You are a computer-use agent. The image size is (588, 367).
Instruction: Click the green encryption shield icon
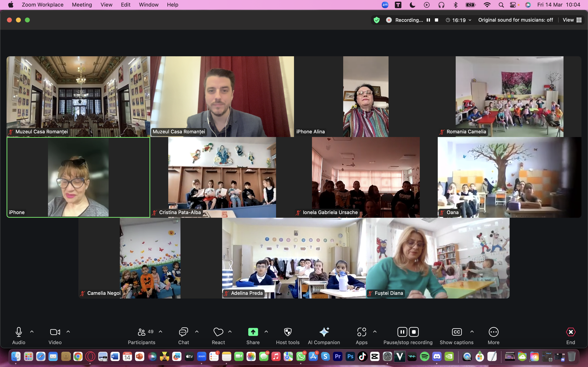point(377,20)
